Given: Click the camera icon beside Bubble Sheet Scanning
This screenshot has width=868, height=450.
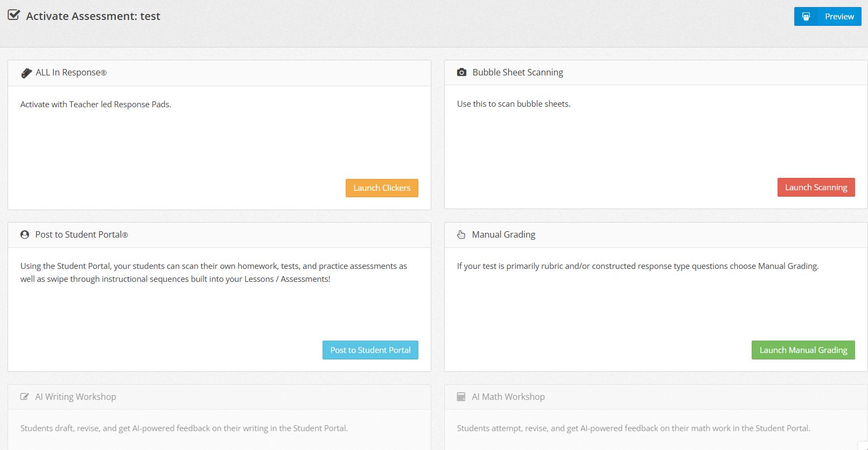Looking at the screenshot, I should [461, 72].
